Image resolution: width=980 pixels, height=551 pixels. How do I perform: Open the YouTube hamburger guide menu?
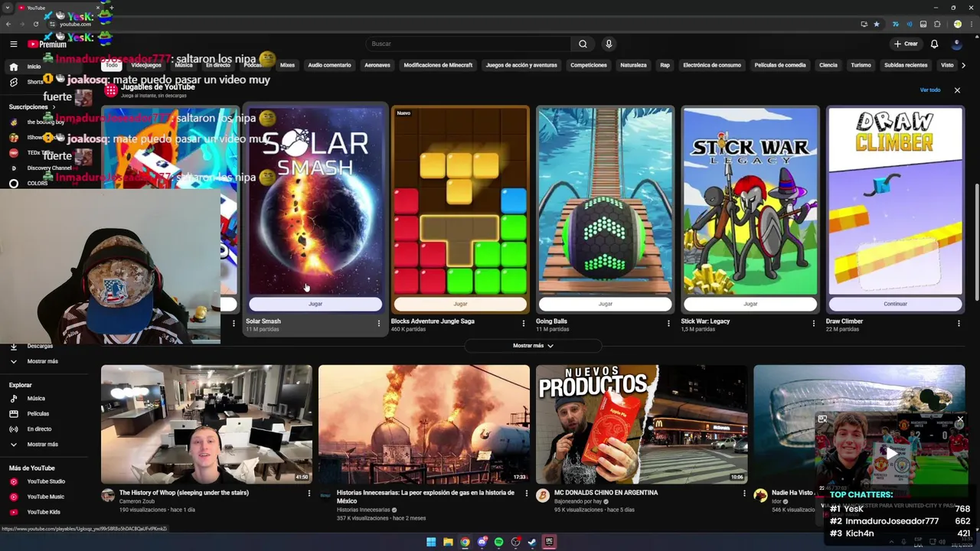(13, 44)
